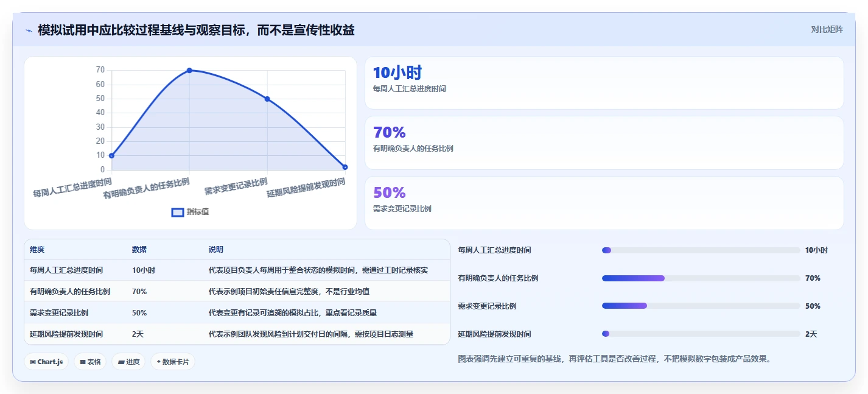
Task: Open the 70% data card
Action: click(x=604, y=142)
